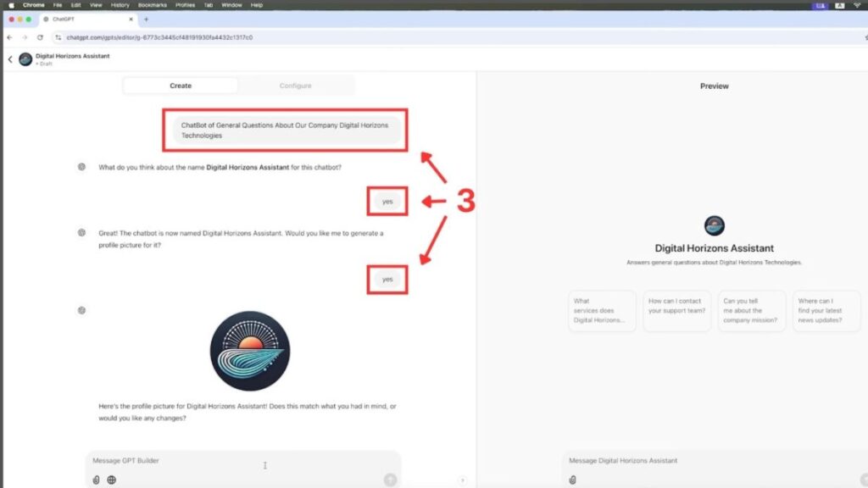
Task: Open the History menu
Action: point(120,5)
